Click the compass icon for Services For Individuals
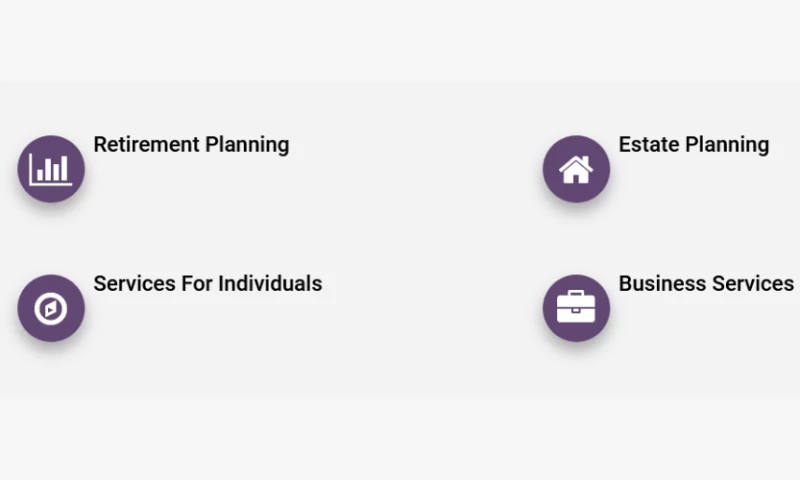800x480 pixels. tap(51, 308)
